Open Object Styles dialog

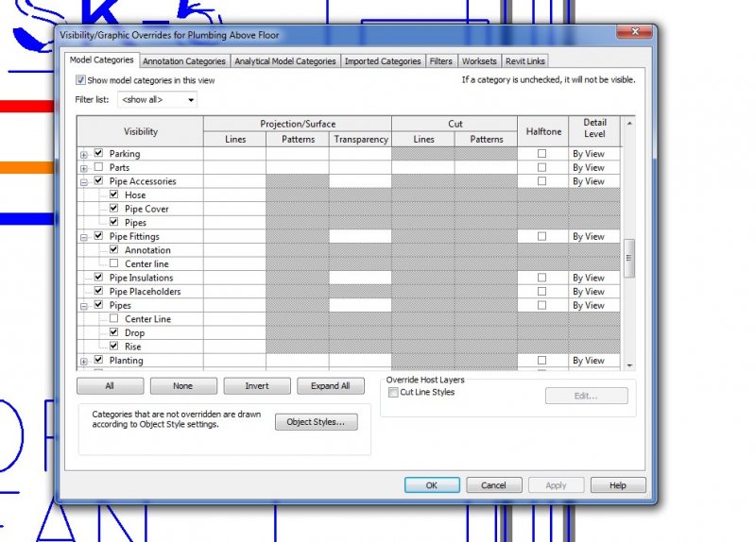pos(317,422)
